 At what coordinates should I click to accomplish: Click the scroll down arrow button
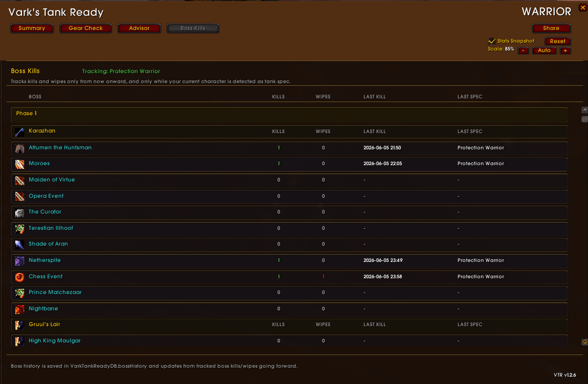584,342
